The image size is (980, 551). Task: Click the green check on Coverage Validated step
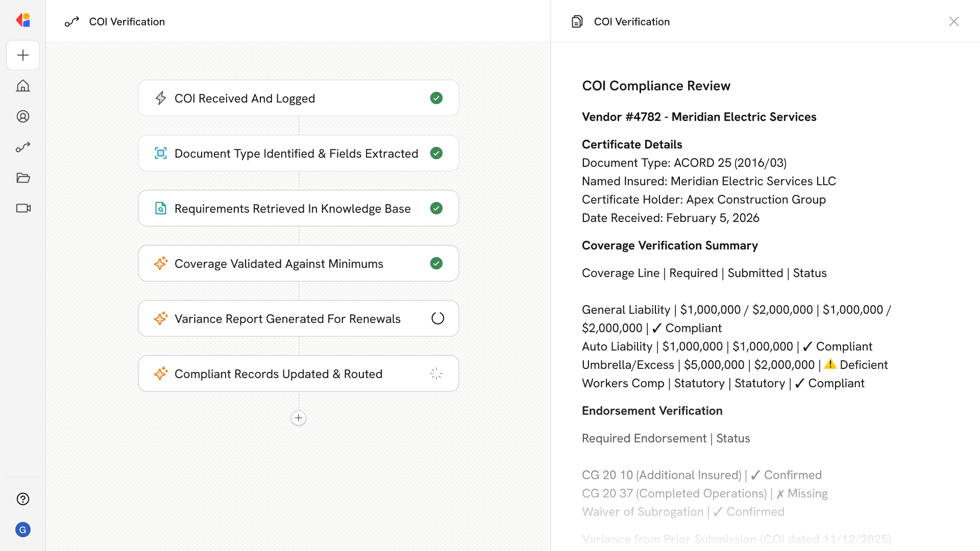436,263
